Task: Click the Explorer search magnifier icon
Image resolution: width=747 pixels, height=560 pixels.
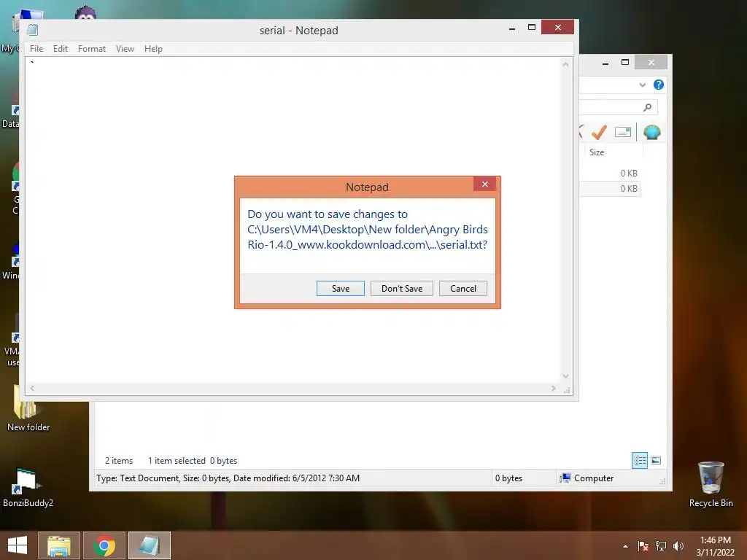Action: pos(647,108)
